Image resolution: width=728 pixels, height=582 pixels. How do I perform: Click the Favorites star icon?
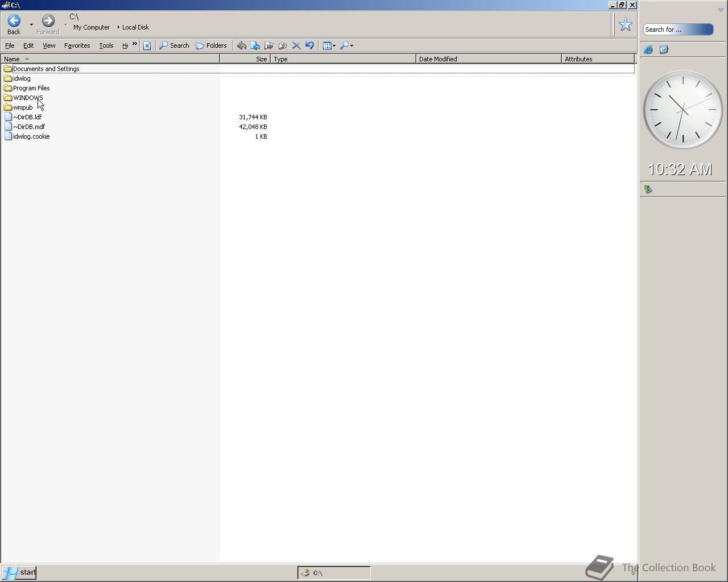pos(626,24)
